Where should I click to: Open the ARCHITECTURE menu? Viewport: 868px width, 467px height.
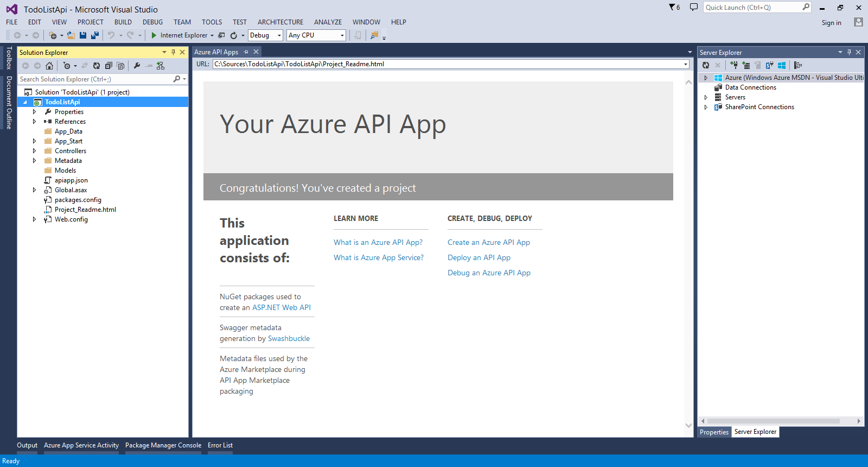click(280, 22)
